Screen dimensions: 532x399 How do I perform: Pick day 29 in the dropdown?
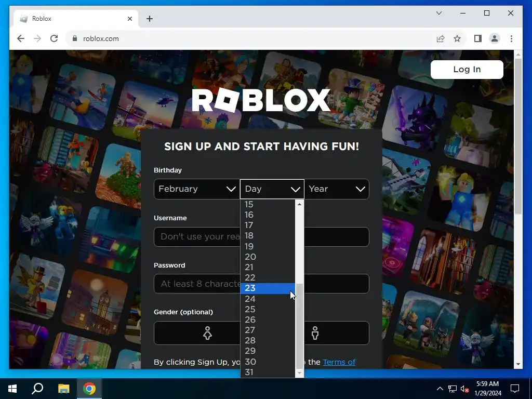click(x=268, y=351)
